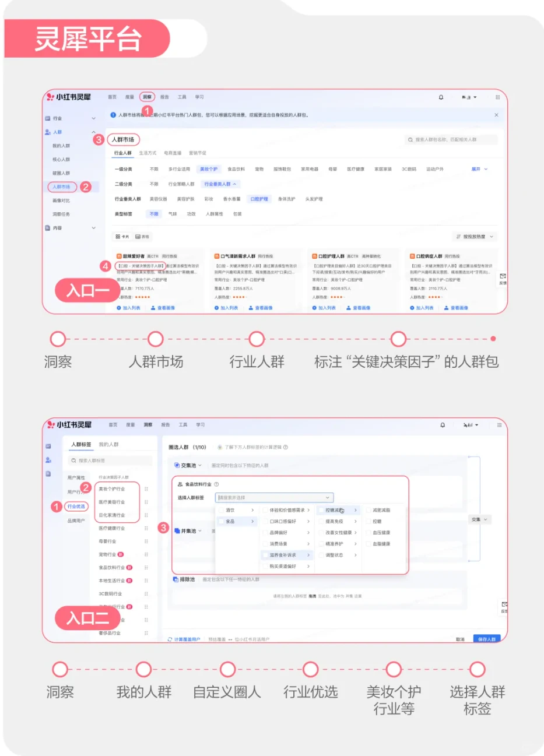Click the top left-sidebar icon on 圈选人群 page
This screenshot has height=756, width=544.
pos(48,446)
